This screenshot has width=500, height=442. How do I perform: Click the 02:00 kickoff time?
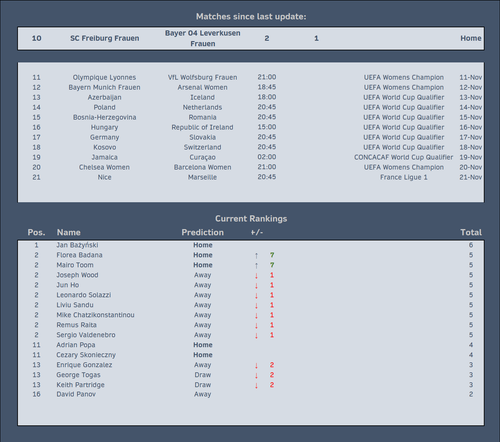[x=267, y=157]
